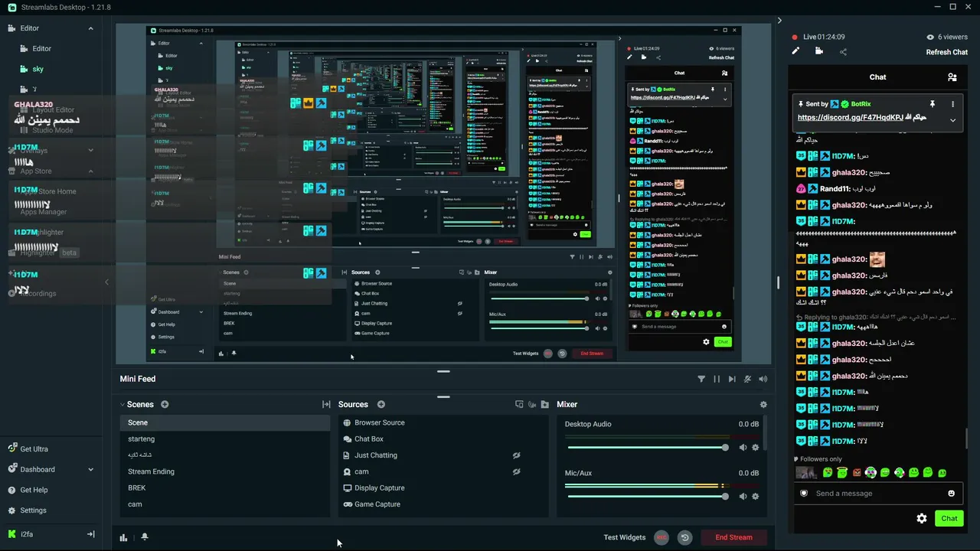This screenshot has height=551, width=980.
Task: Share the stream using the share icon
Action: point(843,52)
